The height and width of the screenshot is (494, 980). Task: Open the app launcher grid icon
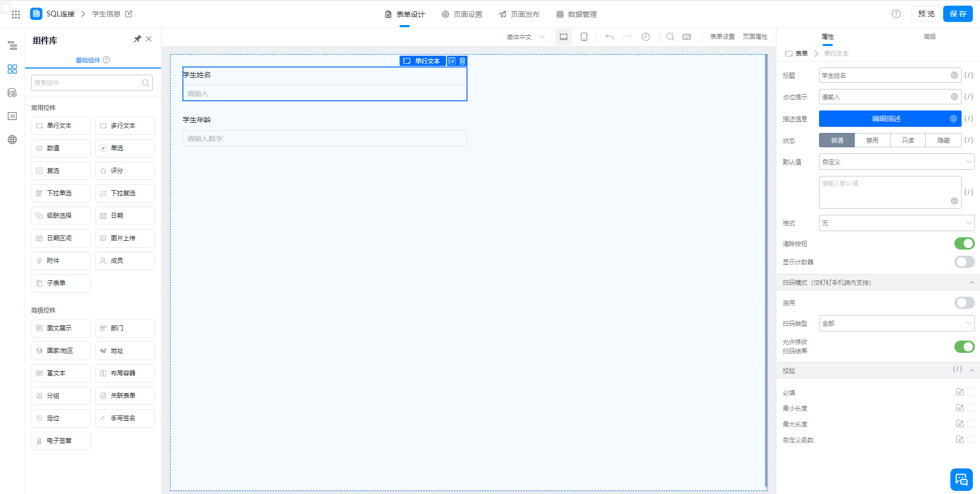click(16, 14)
